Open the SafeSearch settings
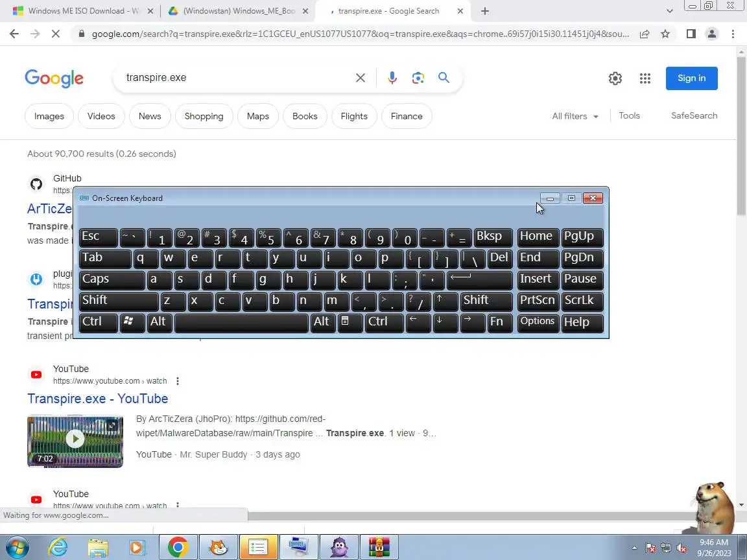Screen dimensions: 747x560 click(x=694, y=116)
